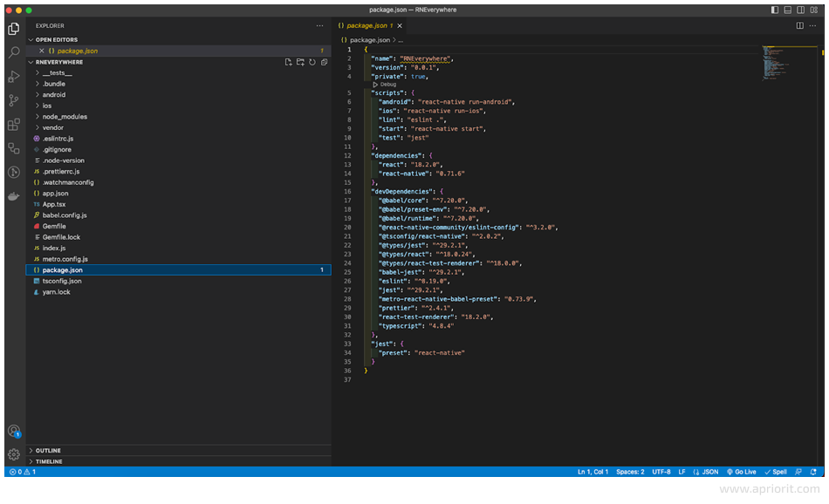Toggle the secondary side bar layout
The image size is (829, 504).
click(801, 10)
